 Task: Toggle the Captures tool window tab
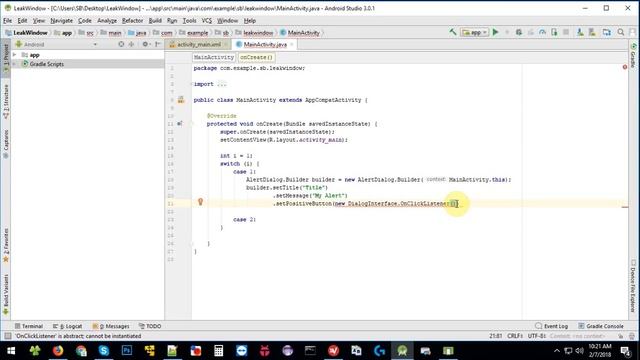(6, 144)
